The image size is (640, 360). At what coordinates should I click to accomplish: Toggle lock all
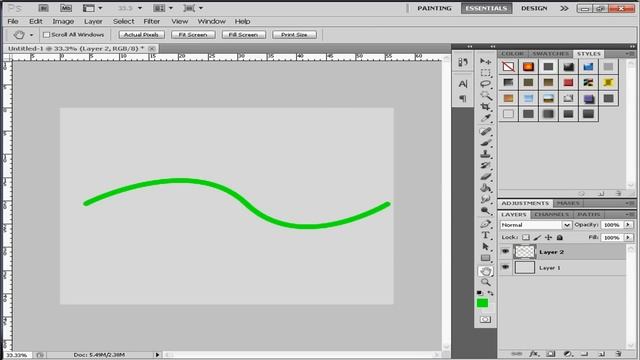click(560, 237)
